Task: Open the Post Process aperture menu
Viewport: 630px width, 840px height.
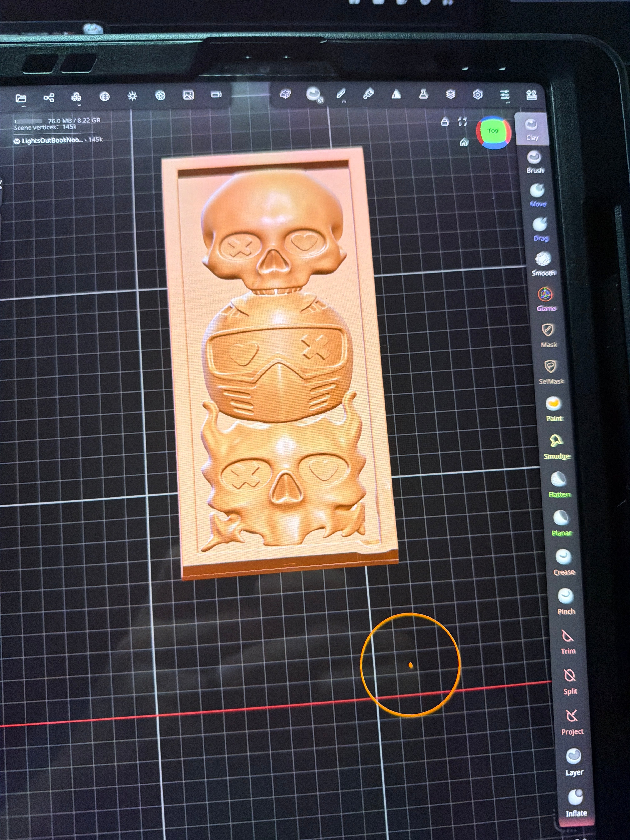Action: tap(160, 95)
